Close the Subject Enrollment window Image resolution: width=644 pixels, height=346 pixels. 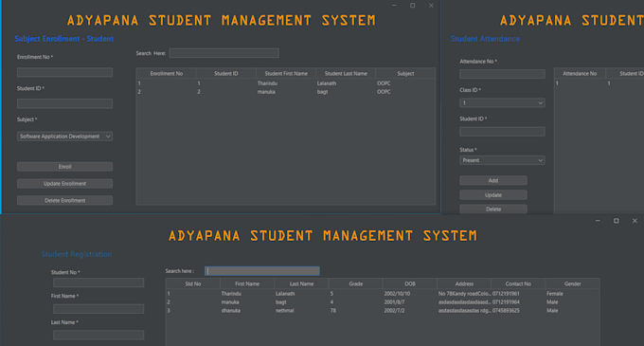coord(431,6)
